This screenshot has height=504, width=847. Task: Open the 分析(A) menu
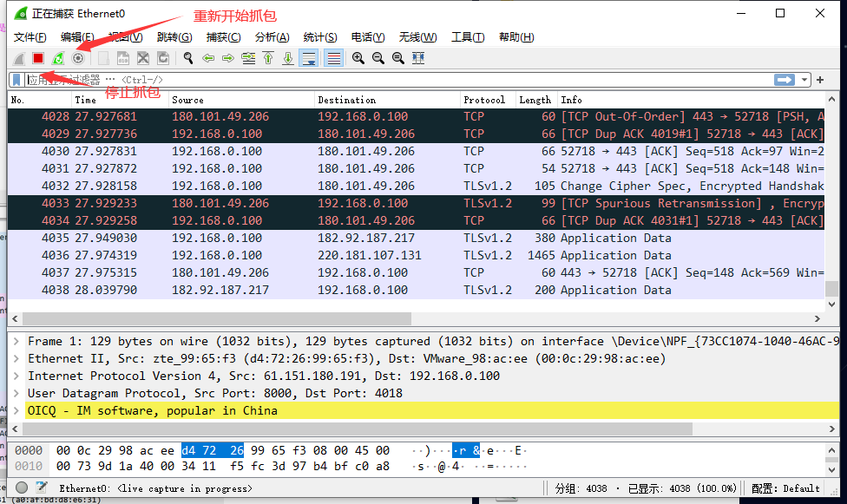tap(272, 37)
